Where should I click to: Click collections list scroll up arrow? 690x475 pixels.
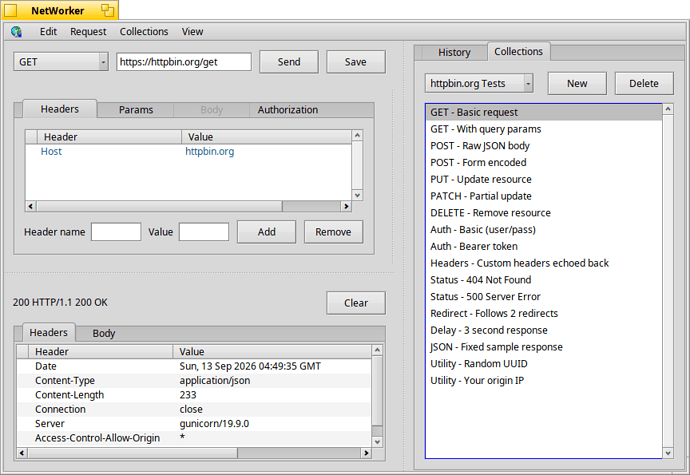coord(668,109)
